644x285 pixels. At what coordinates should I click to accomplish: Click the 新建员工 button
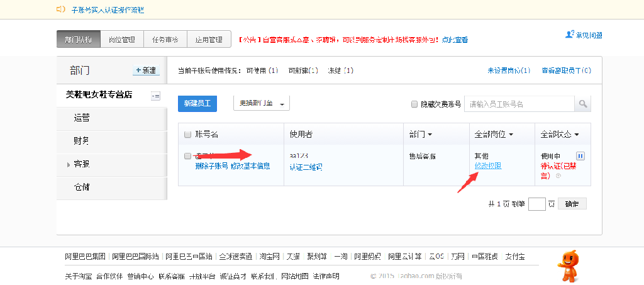pyautogui.click(x=197, y=103)
